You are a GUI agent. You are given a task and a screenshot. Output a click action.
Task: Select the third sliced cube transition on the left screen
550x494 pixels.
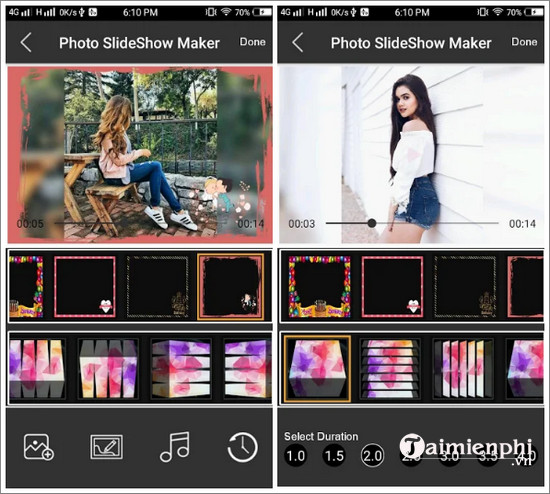pos(181,368)
